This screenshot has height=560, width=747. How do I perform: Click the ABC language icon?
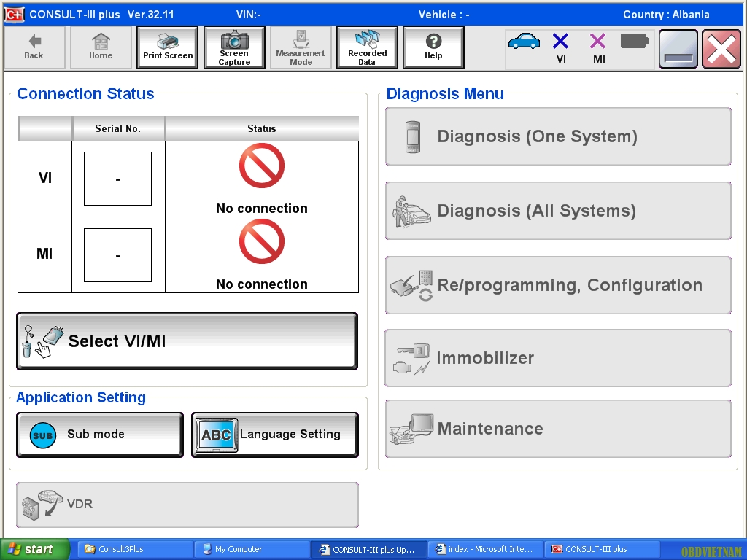216,435
